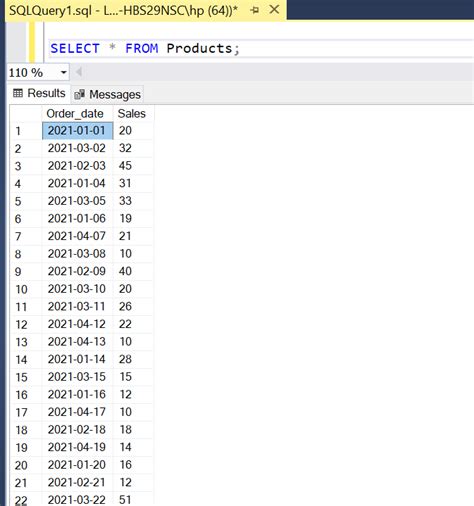
Task: Select all results via the grid corner cell
Action: [x=26, y=113]
